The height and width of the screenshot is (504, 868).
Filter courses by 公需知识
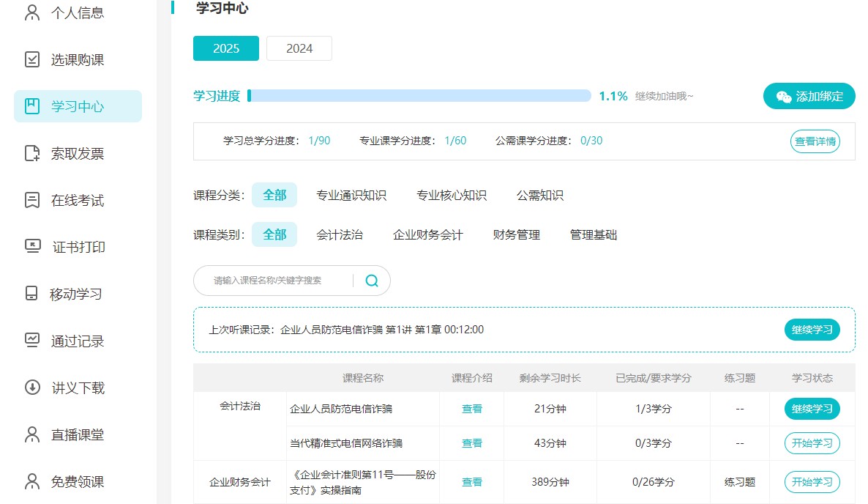pos(539,195)
